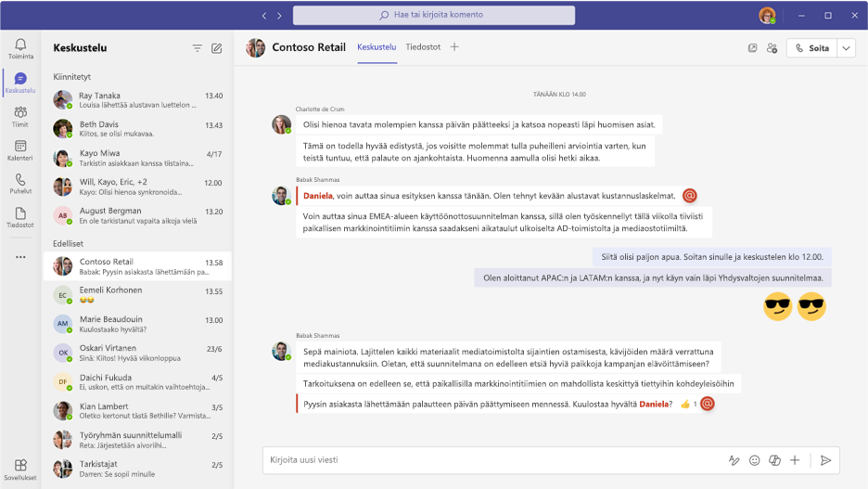This screenshot has height=489, width=868.
Task: Click the Soita call button
Action: 812,48
